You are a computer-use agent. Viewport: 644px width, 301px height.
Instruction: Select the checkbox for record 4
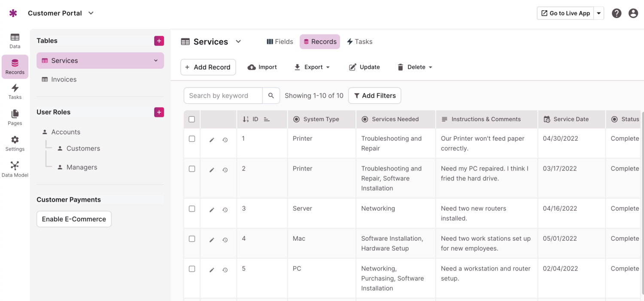click(x=192, y=239)
